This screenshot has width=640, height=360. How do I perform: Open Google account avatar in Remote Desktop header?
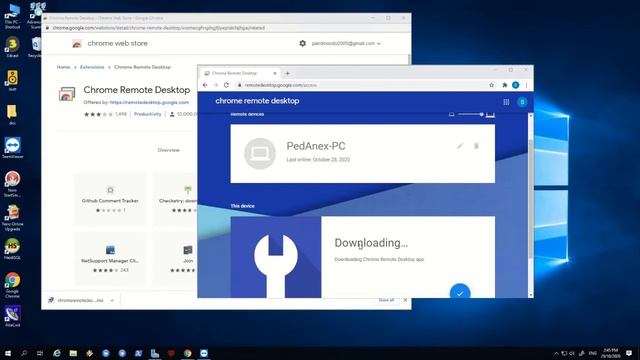(x=522, y=102)
